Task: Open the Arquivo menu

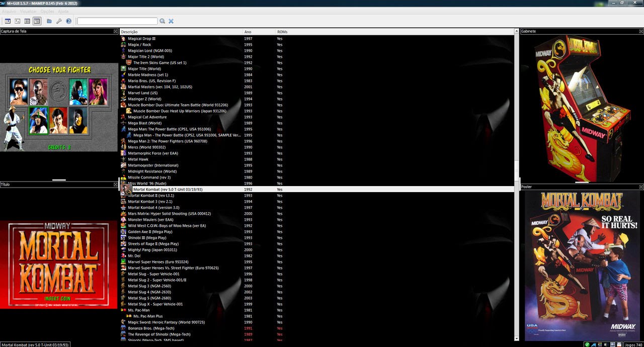Action: (9, 11)
